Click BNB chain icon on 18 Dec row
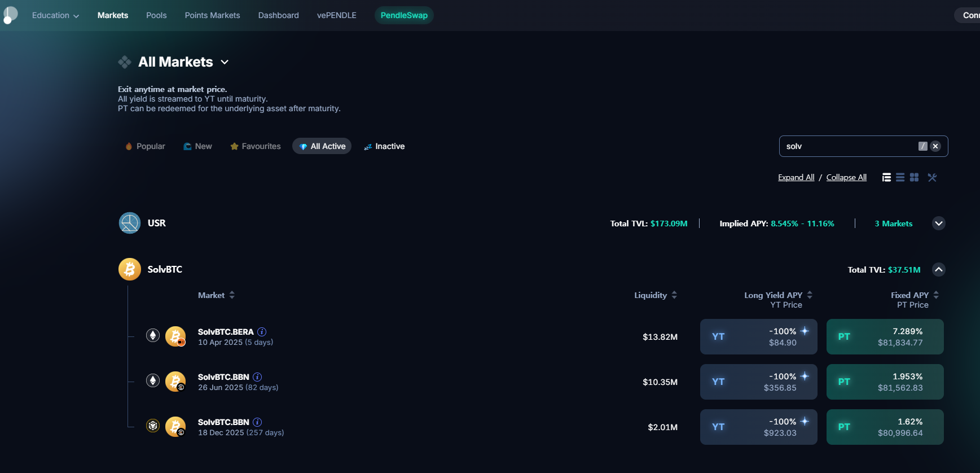980x473 pixels. click(x=153, y=426)
